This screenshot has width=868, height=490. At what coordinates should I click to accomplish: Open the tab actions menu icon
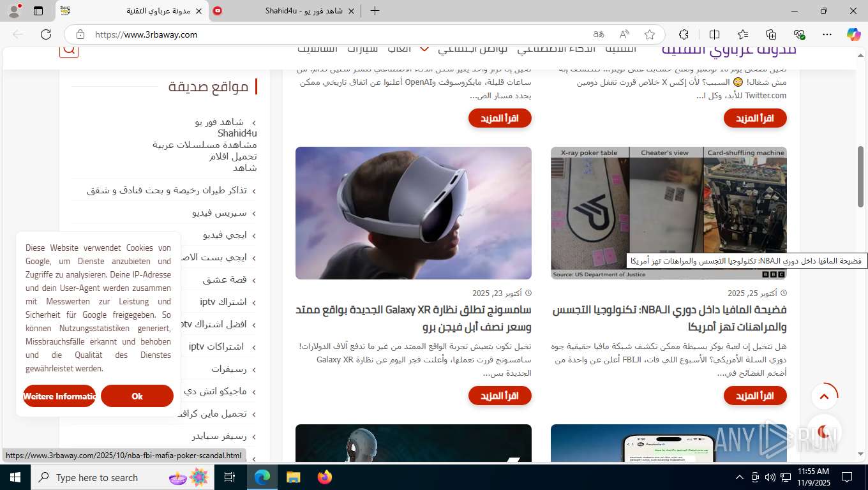38,11
